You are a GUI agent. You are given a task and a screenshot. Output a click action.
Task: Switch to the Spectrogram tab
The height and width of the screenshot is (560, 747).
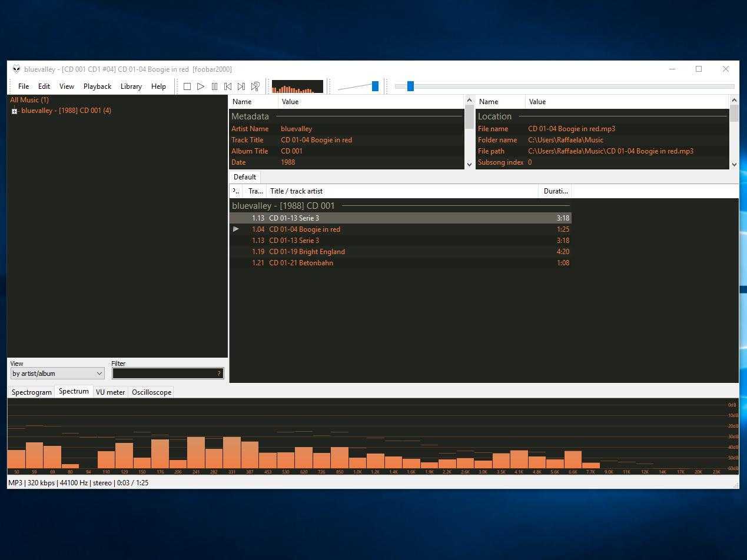[x=32, y=392]
